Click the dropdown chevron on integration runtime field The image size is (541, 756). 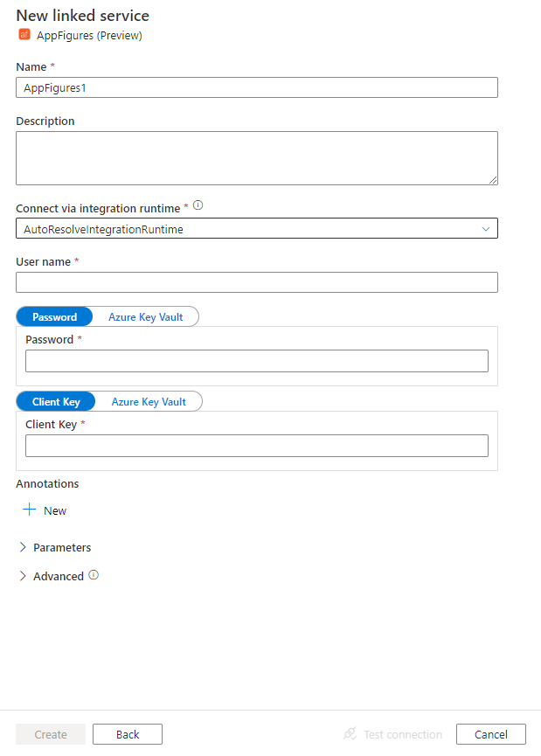(x=486, y=228)
